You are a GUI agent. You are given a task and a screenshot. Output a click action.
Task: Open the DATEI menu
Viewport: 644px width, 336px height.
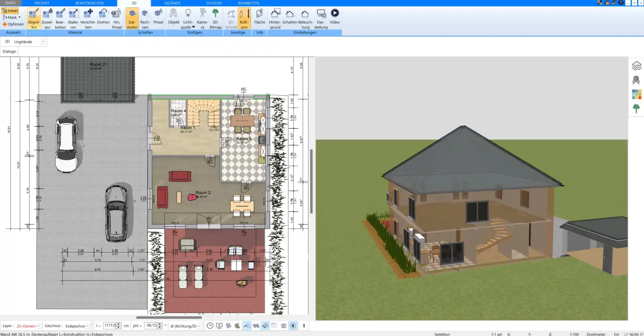click(x=10, y=3)
